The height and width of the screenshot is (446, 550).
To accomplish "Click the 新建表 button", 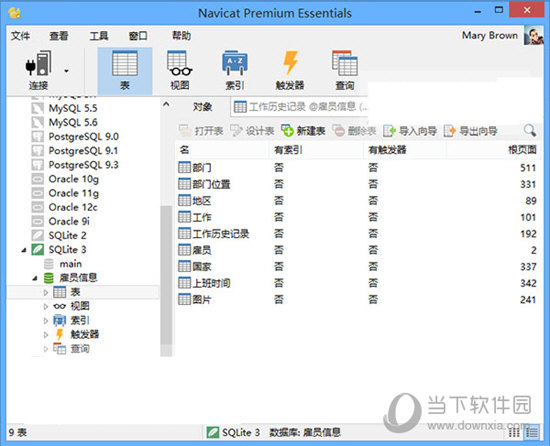I will click(303, 131).
